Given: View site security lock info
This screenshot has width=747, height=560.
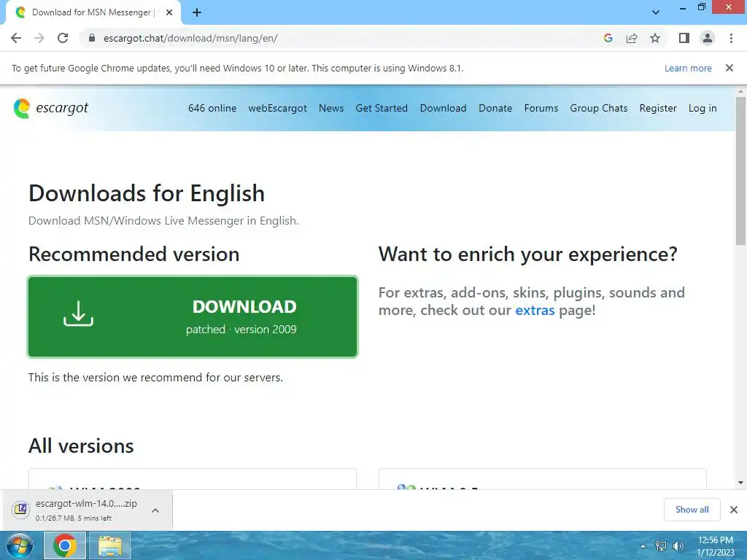Looking at the screenshot, I should 92,38.
